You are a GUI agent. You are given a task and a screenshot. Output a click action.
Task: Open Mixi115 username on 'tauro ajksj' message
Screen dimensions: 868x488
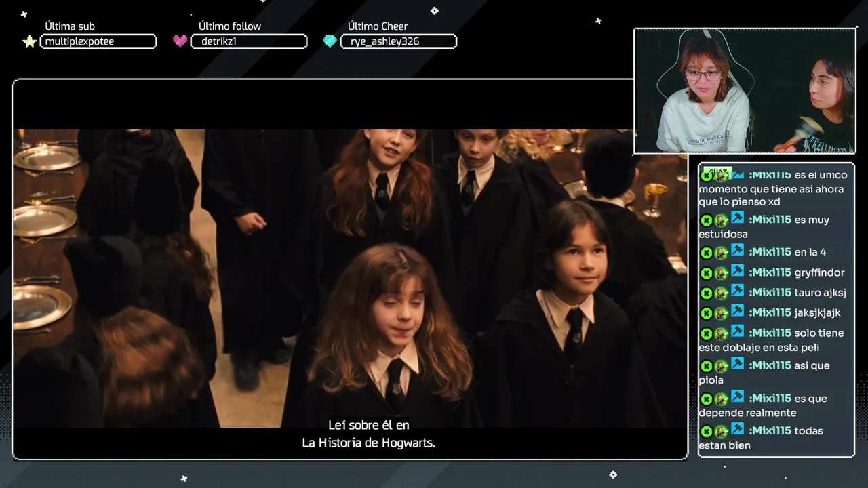(x=770, y=293)
